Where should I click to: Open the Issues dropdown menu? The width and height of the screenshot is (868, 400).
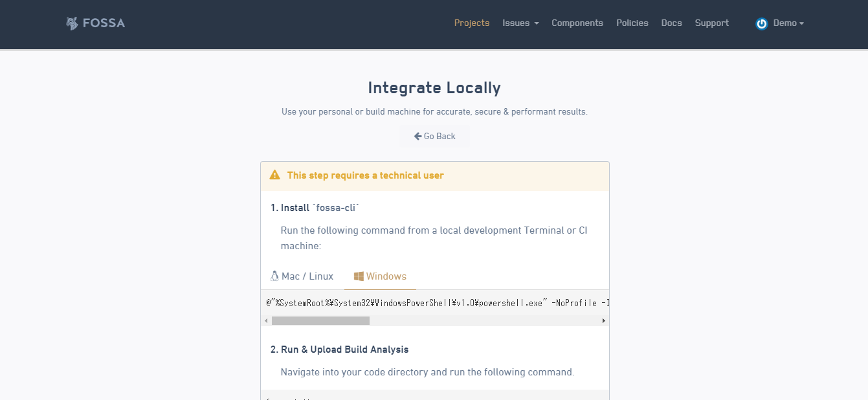[x=520, y=23]
